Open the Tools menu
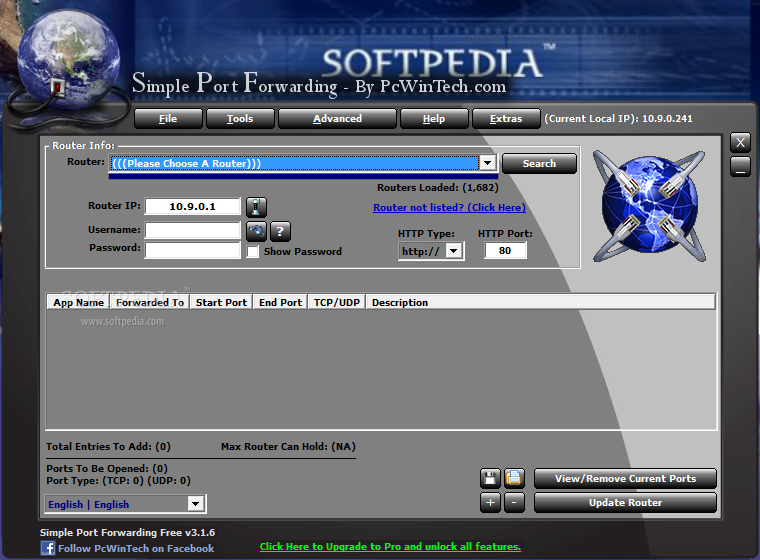 pyautogui.click(x=240, y=119)
